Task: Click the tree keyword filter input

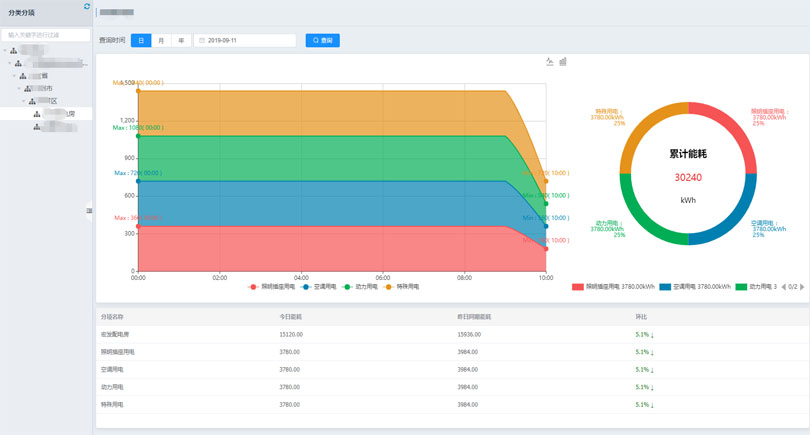Action: click(x=47, y=35)
